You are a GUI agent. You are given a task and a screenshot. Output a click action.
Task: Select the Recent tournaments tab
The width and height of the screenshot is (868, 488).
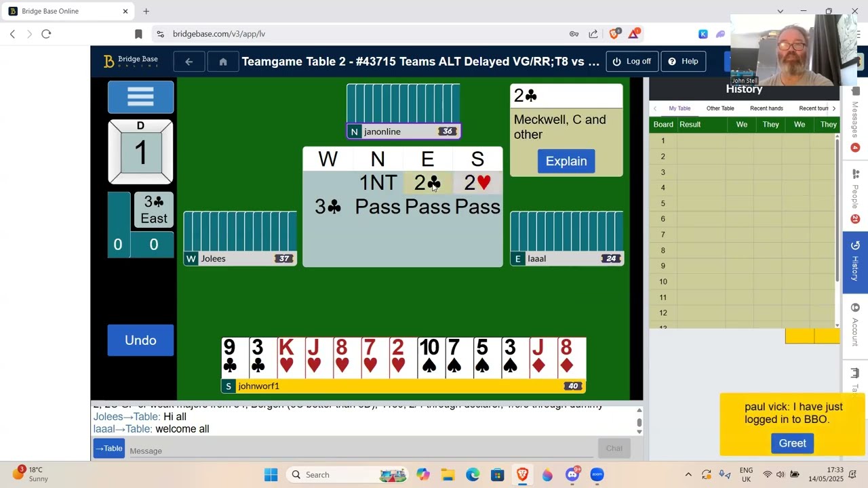[813, 108]
